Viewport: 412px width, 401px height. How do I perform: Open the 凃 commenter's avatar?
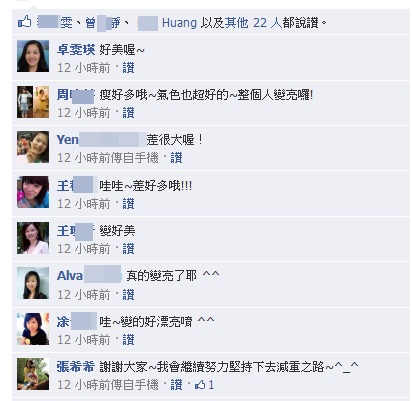pos(33,328)
